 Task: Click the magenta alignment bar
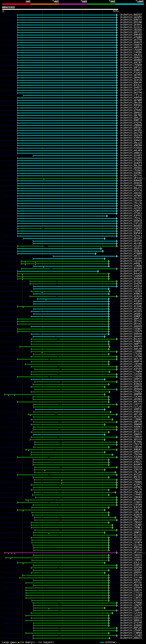coord(61,552)
